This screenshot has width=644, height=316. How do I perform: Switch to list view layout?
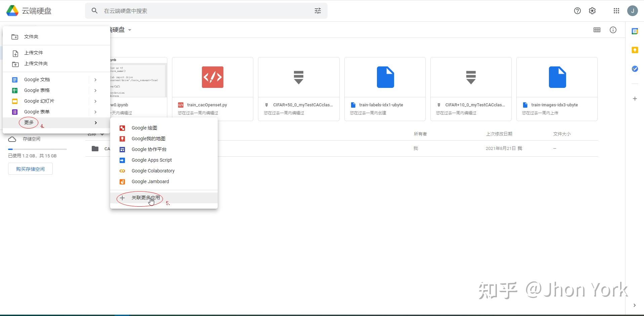[x=597, y=30]
